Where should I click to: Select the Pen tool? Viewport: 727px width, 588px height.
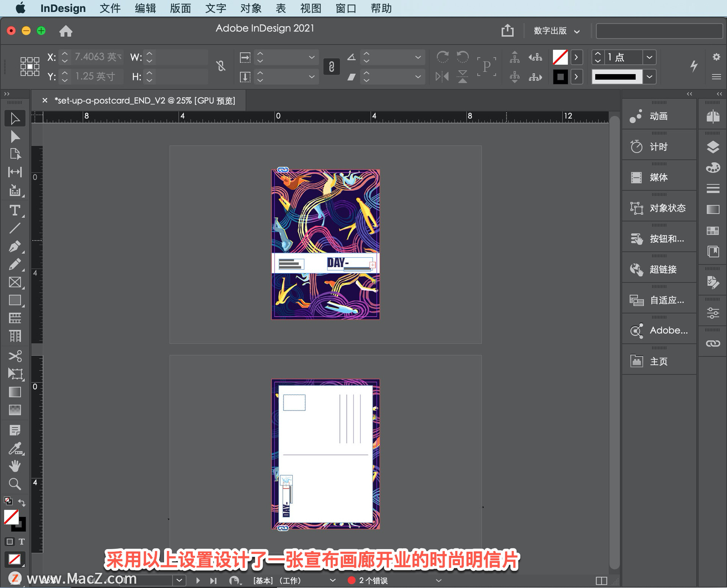15,246
